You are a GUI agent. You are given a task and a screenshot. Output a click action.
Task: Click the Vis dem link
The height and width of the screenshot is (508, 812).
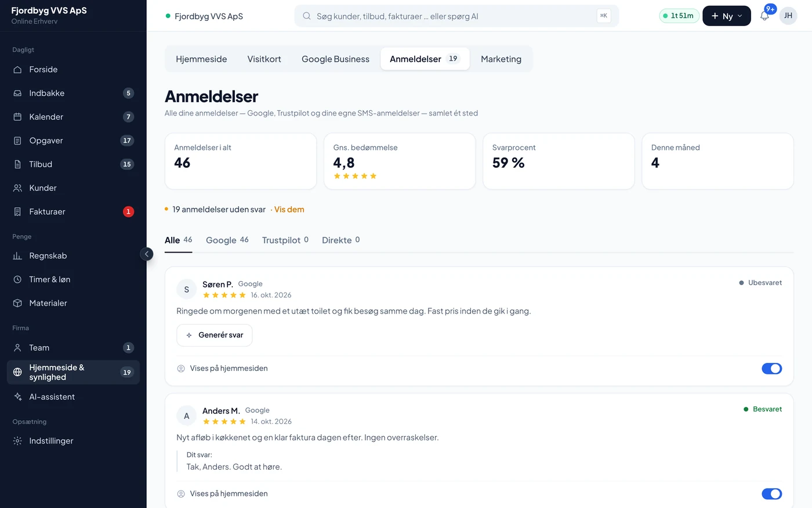point(289,210)
